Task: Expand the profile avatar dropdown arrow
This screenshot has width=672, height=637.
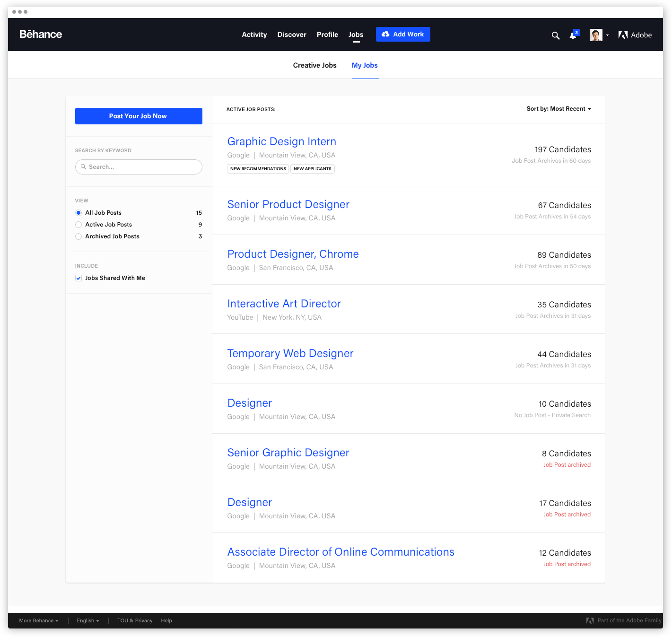Action: click(x=607, y=35)
